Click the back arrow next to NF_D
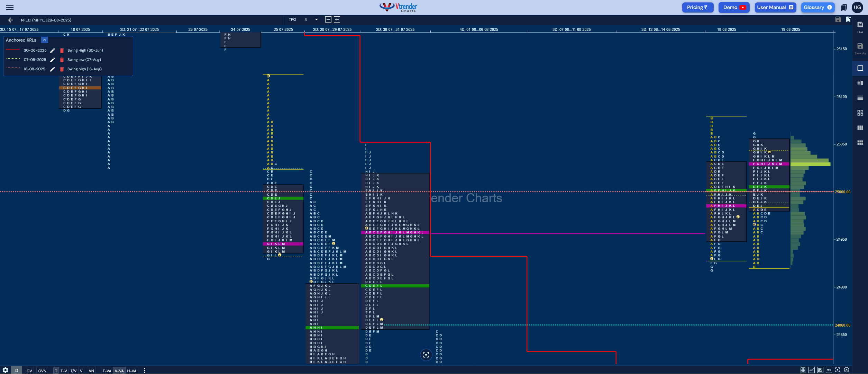This screenshot has width=868, height=374. click(11, 20)
